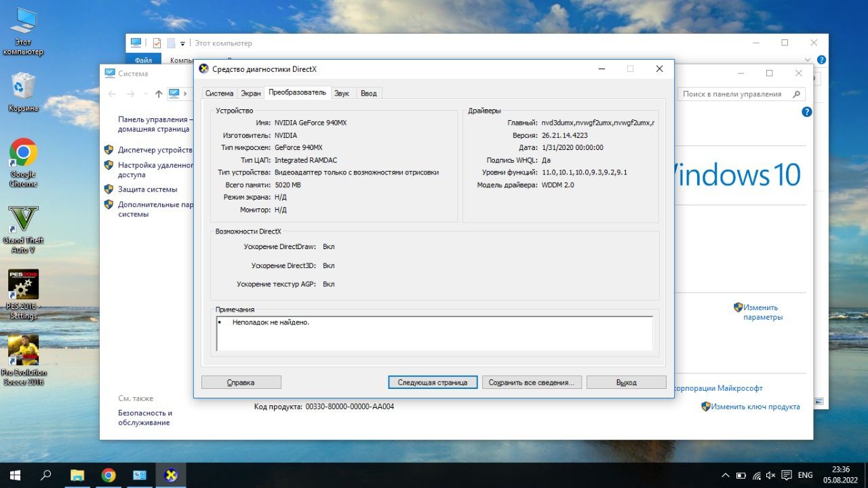Click Следующая страница button
The width and height of the screenshot is (868, 488).
(x=433, y=382)
